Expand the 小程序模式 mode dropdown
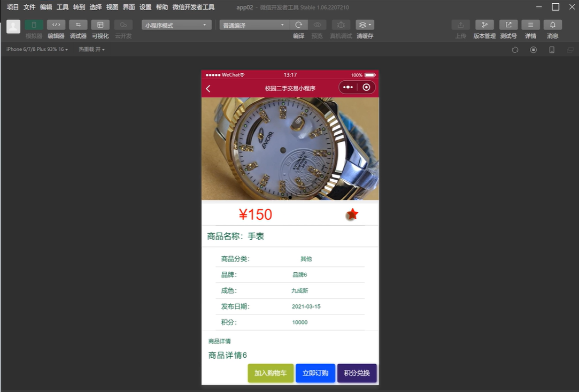Screen dimensions: 579x392 (x=176, y=25)
